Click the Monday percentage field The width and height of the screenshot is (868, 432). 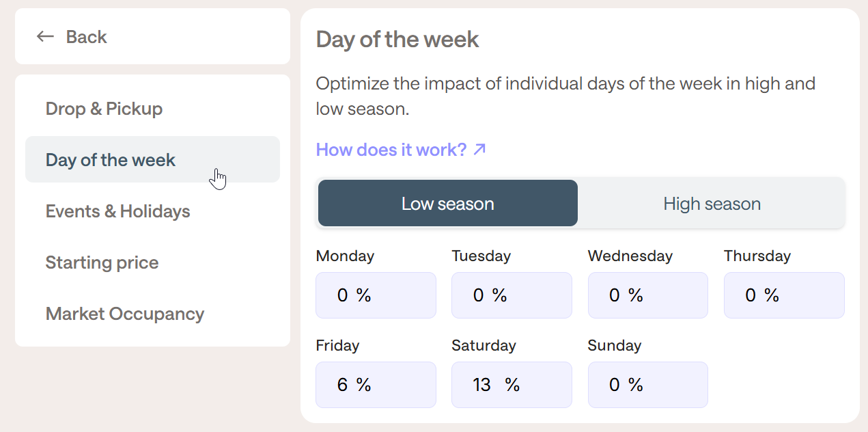376,295
